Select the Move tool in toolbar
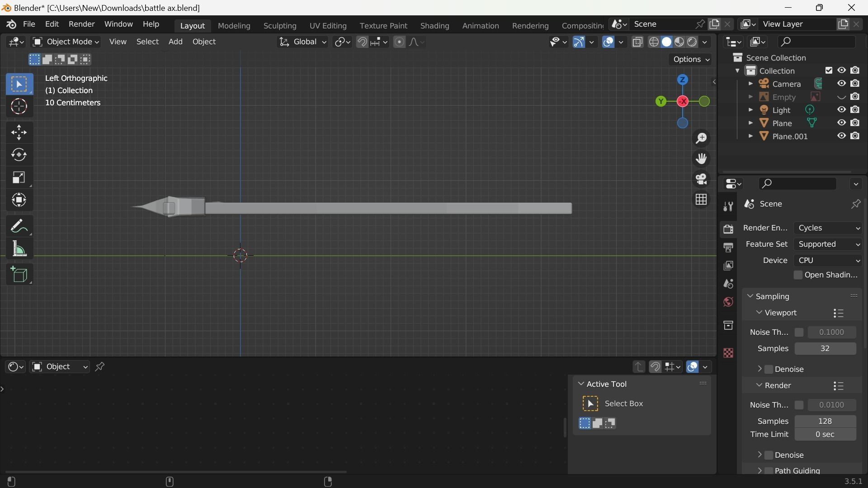868x488 pixels. pos(19,132)
